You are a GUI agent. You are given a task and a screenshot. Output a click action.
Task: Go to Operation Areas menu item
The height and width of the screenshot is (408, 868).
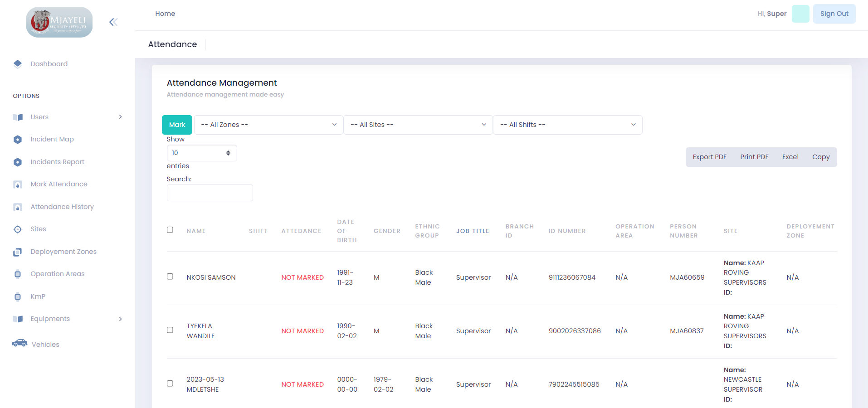(x=58, y=274)
